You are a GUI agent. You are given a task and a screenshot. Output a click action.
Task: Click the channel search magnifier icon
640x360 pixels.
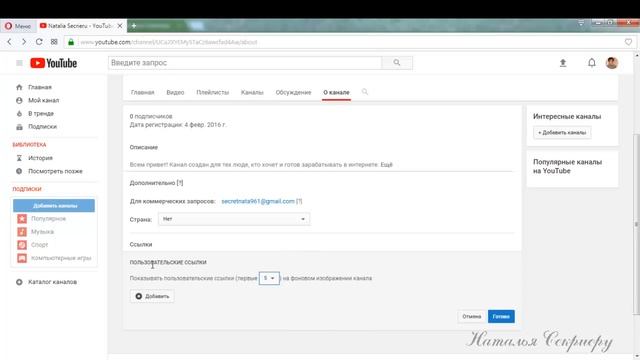click(364, 92)
